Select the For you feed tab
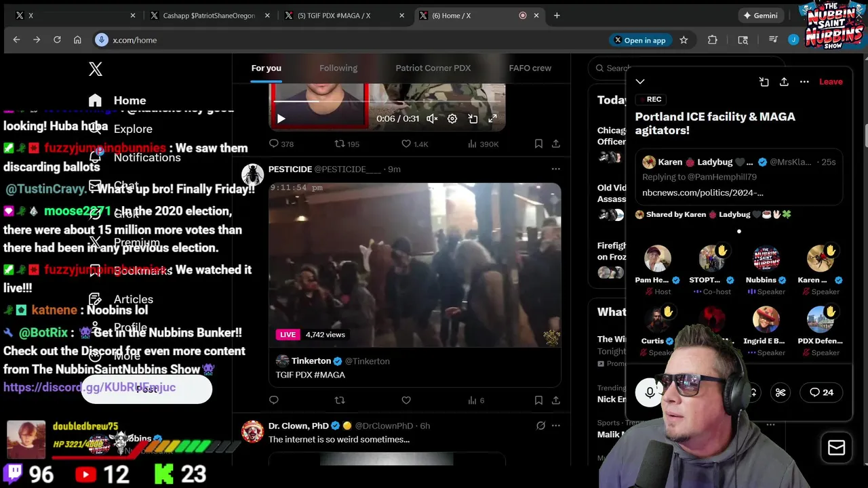868x488 pixels. pyautogui.click(x=266, y=68)
